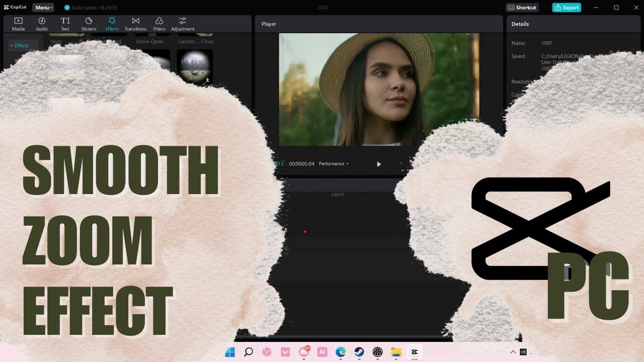This screenshot has width=644, height=362.
Task: Click the Hazy effect label
Action: 56,42
